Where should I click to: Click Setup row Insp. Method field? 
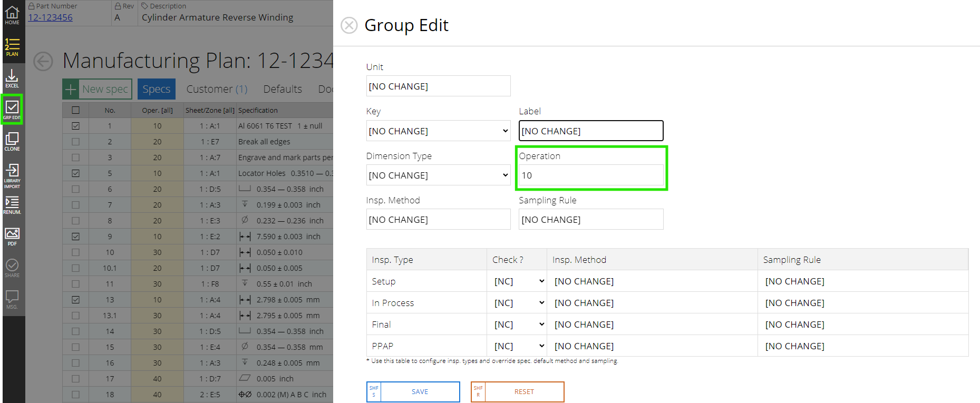[x=652, y=281]
